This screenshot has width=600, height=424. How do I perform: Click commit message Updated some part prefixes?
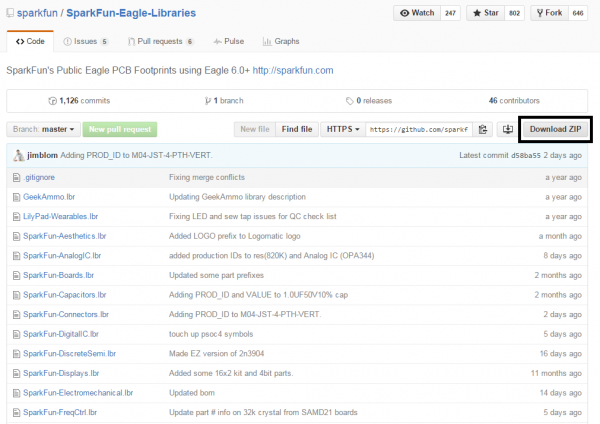point(216,276)
